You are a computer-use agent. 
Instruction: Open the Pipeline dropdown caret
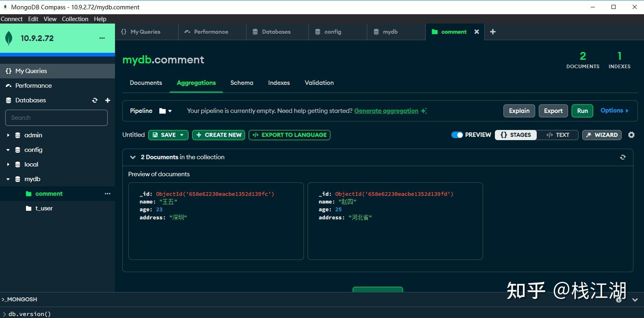tap(170, 111)
